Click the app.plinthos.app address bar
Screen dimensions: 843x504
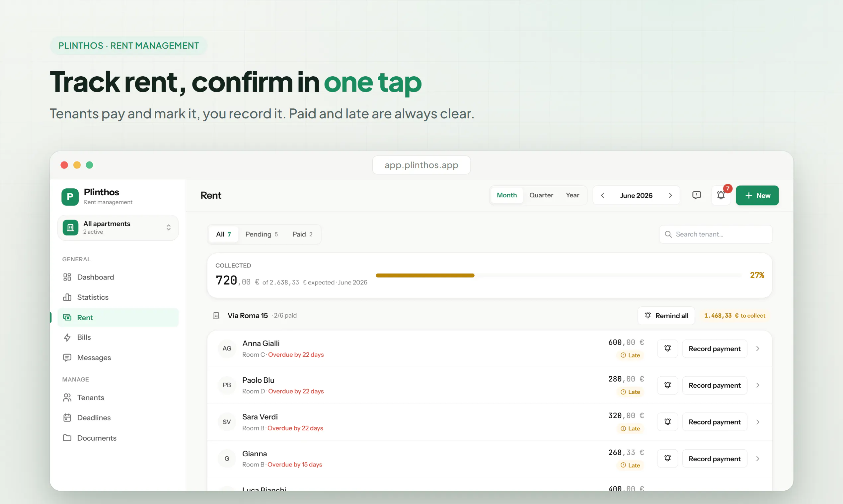point(421,165)
